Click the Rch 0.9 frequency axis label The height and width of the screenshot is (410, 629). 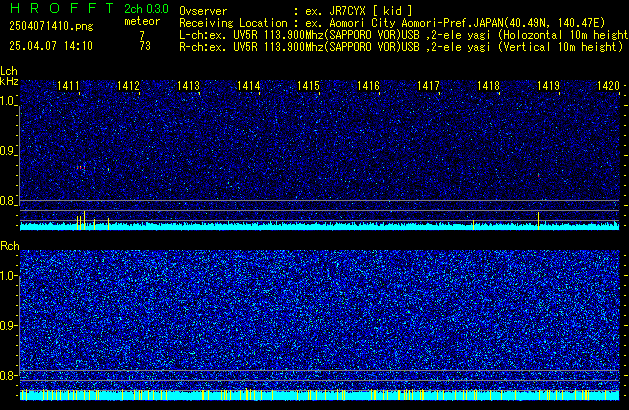7,325
